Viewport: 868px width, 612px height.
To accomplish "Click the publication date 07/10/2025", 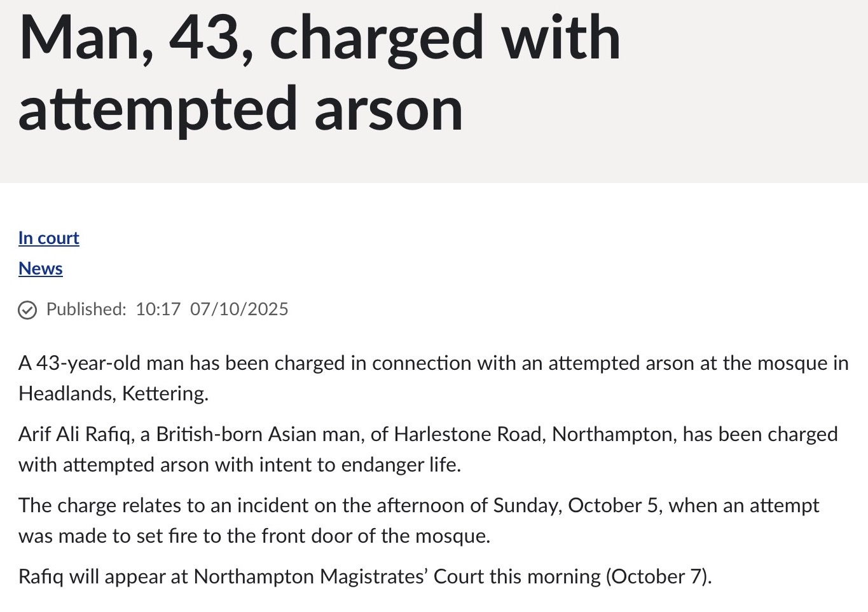I will (239, 309).
